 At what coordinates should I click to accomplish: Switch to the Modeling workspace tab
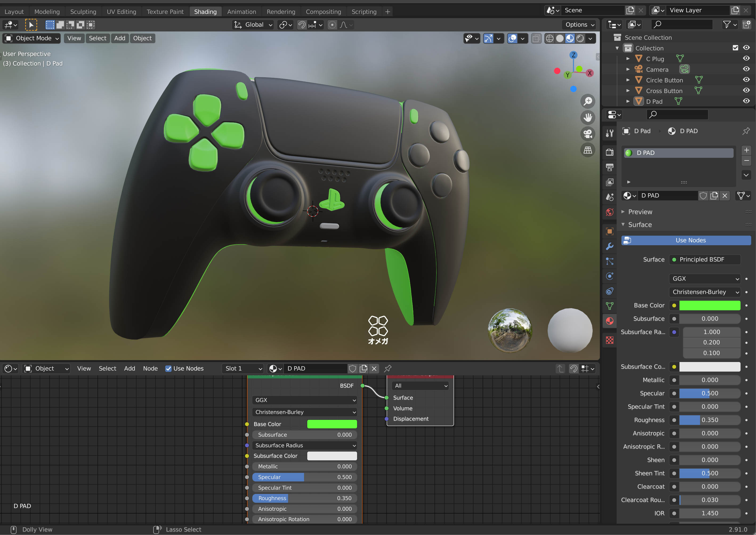click(x=47, y=11)
